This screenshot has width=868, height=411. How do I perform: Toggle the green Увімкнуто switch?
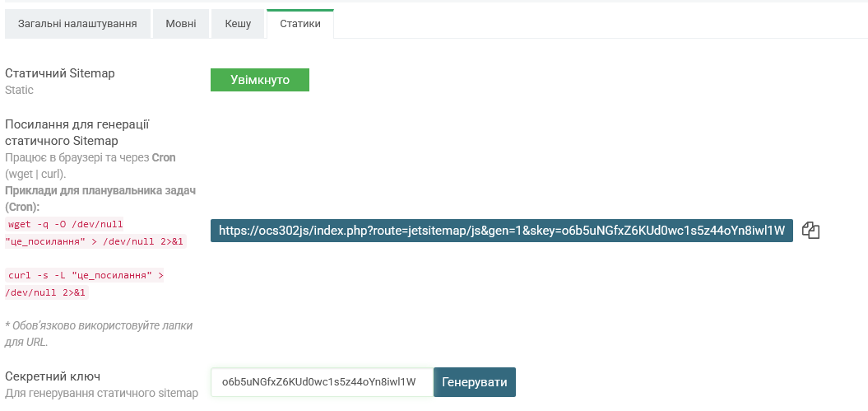click(260, 80)
